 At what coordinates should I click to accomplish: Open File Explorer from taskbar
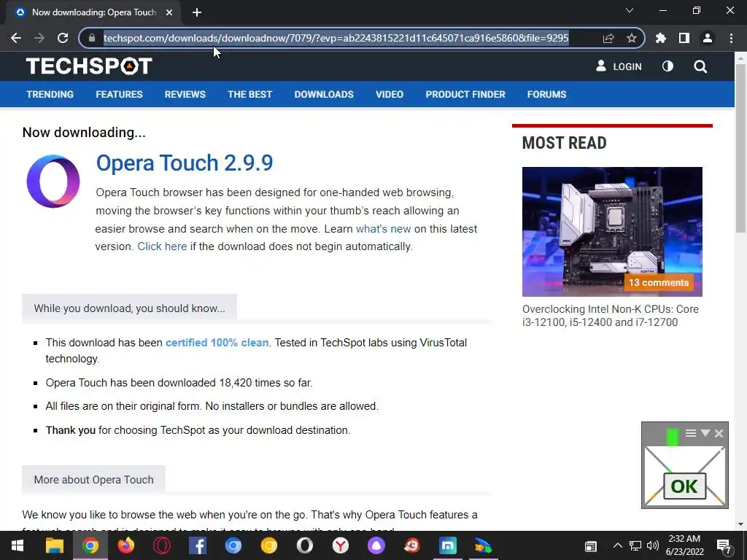point(54,545)
